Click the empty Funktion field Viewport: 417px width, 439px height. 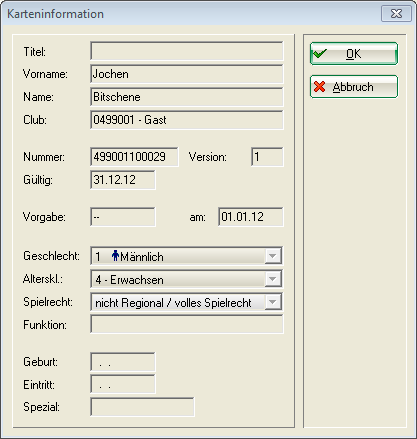pyautogui.click(x=187, y=324)
